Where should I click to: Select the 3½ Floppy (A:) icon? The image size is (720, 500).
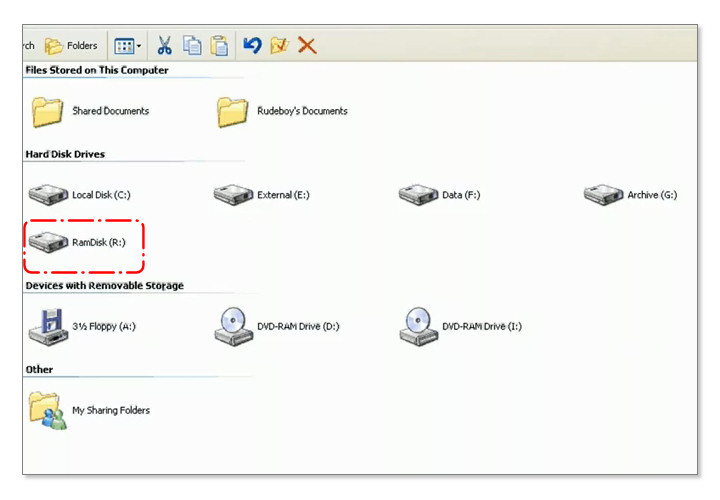click(x=48, y=326)
